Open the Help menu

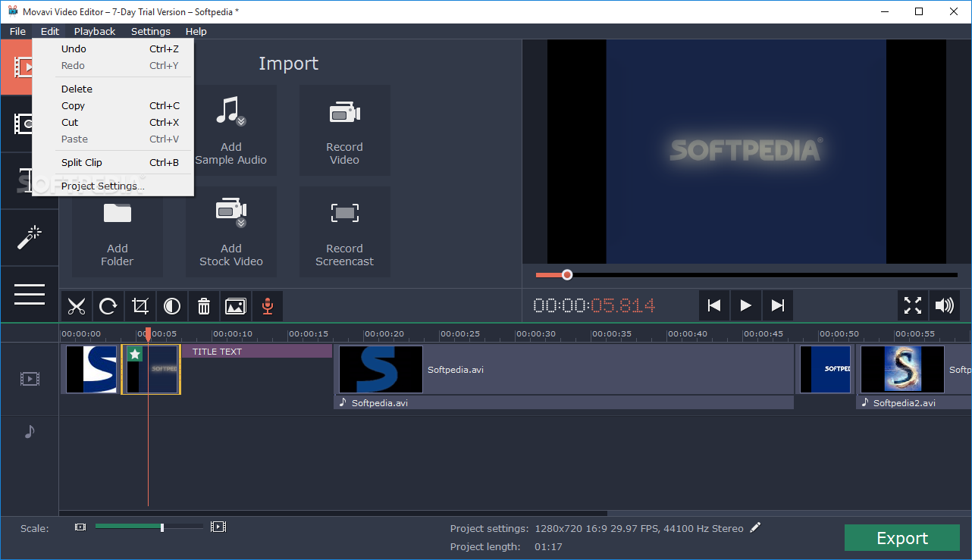point(196,31)
